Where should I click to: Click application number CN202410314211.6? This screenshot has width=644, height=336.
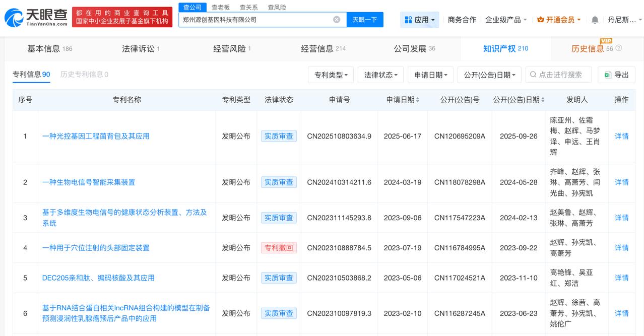click(339, 182)
